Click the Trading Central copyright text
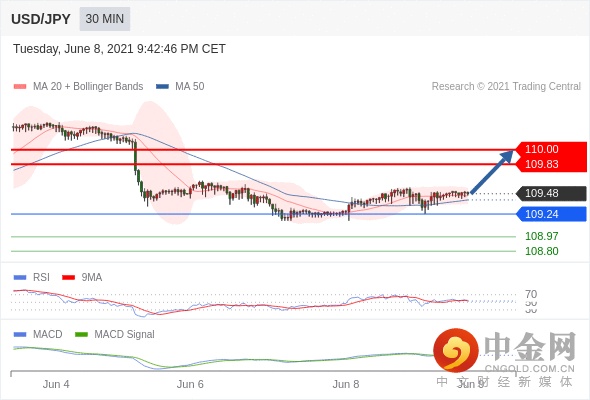This screenshot has width=590, height=400. pos(506,87)
